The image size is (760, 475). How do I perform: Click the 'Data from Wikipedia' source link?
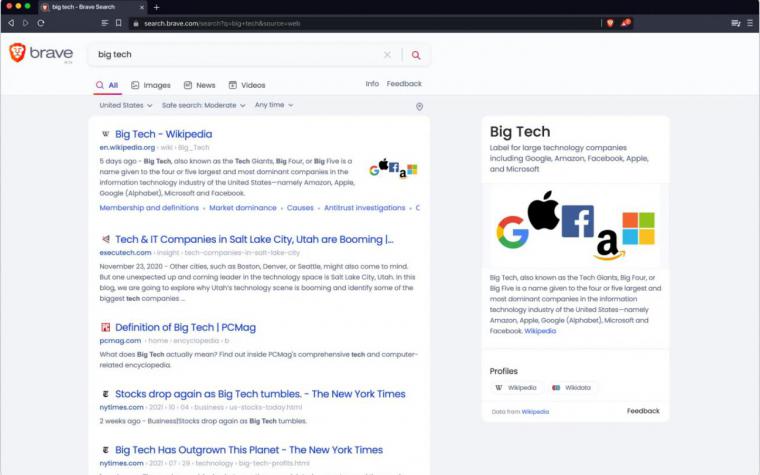click(535, 412)
